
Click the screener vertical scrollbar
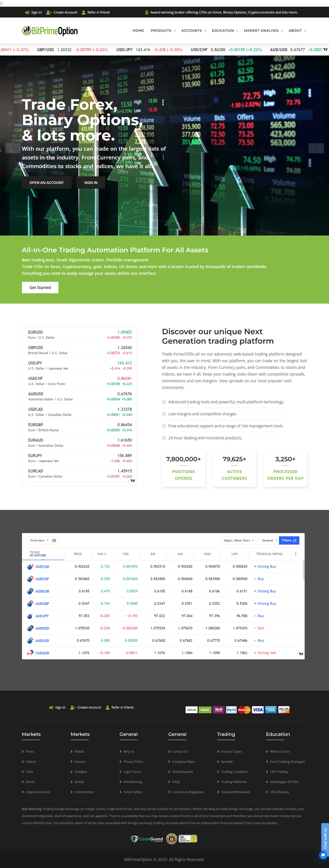point(303,570)
